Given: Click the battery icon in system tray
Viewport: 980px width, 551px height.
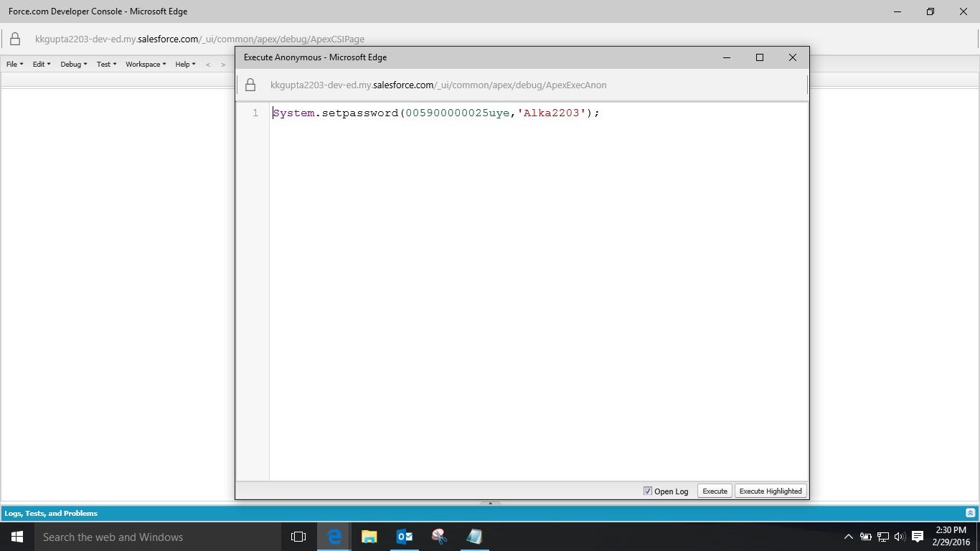Looking at the screenshot, I should coord(866,537).
